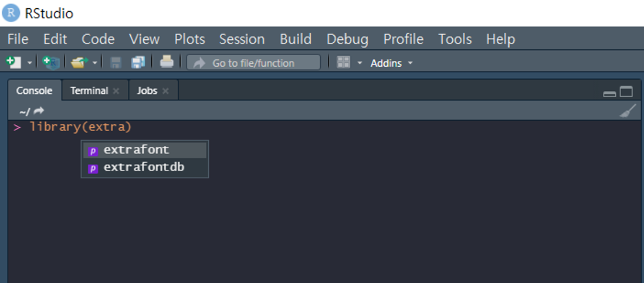
Task: Click the workspace panes grid icon
Action: click(x=343, y=62)
